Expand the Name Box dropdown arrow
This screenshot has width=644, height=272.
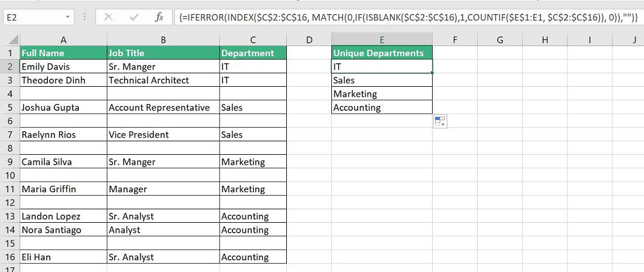coord(68,17)
